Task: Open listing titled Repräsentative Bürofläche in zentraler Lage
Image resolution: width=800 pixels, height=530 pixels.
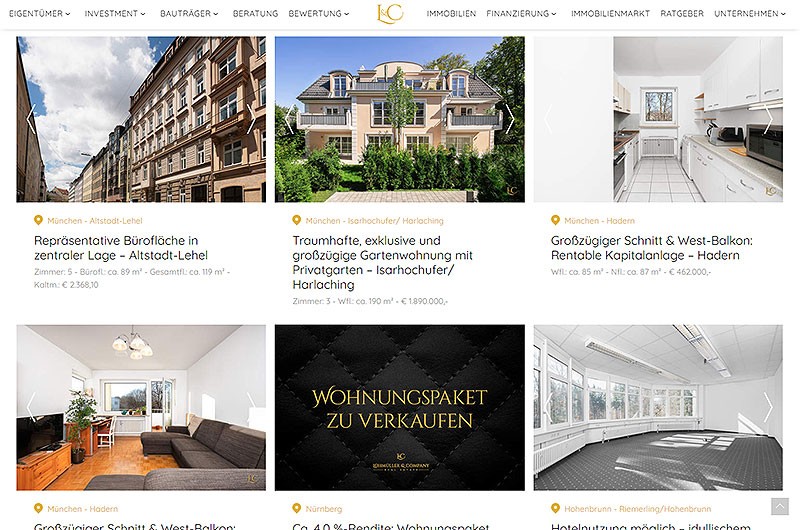Action: coord(121,248)
